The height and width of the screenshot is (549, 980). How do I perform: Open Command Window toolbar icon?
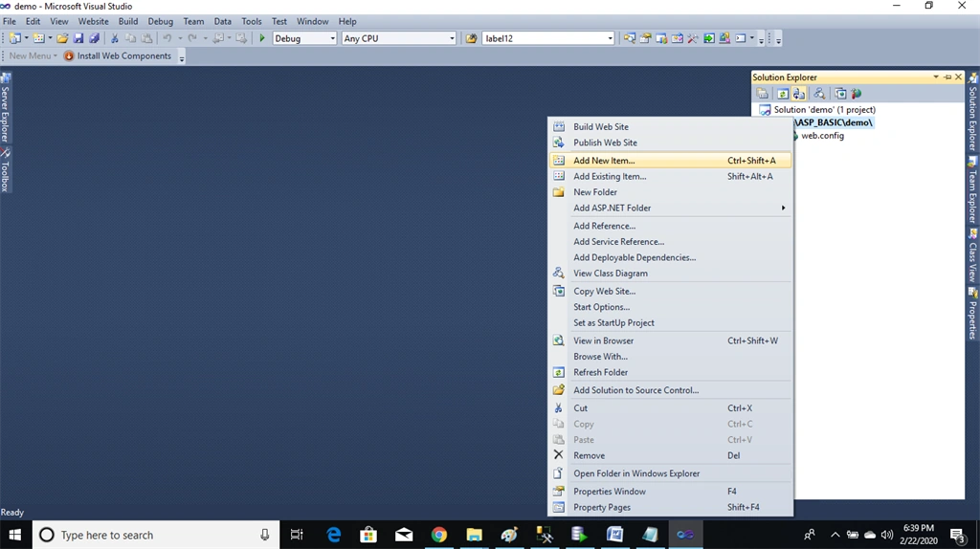(741, 38)
